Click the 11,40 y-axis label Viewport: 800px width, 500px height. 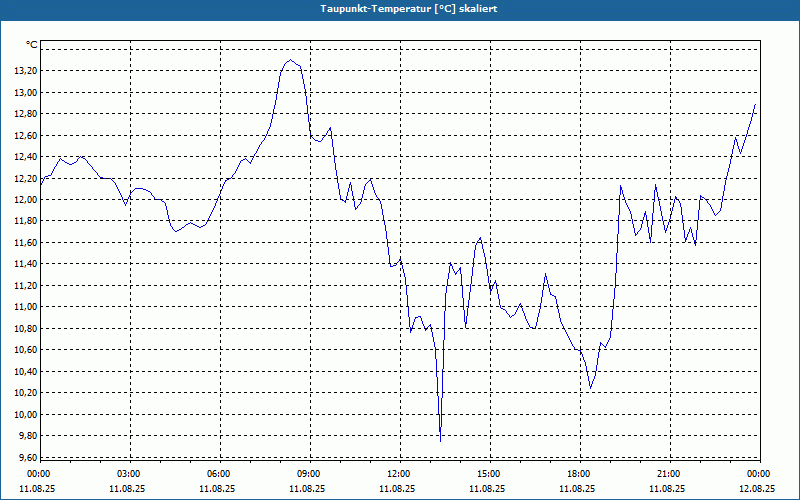27,264
